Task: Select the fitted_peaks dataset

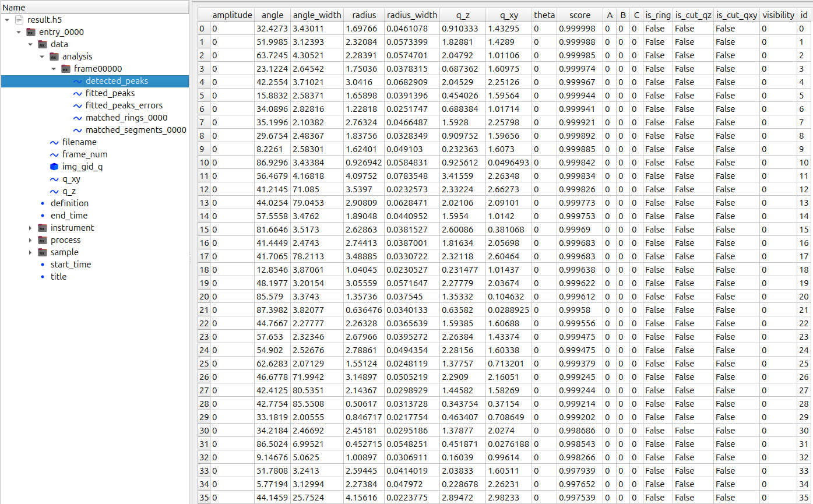Action: pyautogui.click(x=110, y=93)
